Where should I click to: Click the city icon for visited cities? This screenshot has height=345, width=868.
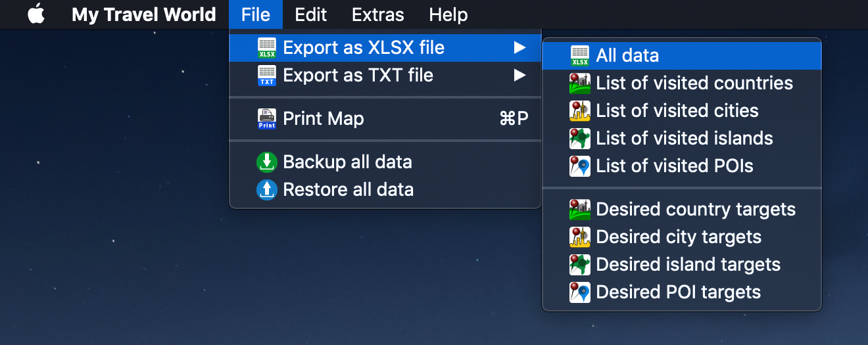580,111
